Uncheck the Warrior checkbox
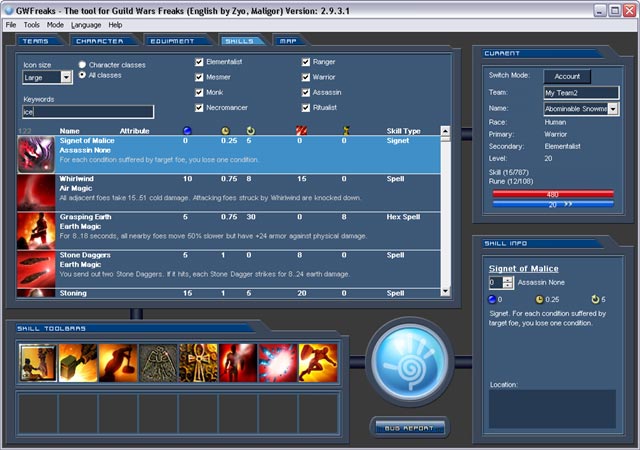 click(x=306, y=77)
